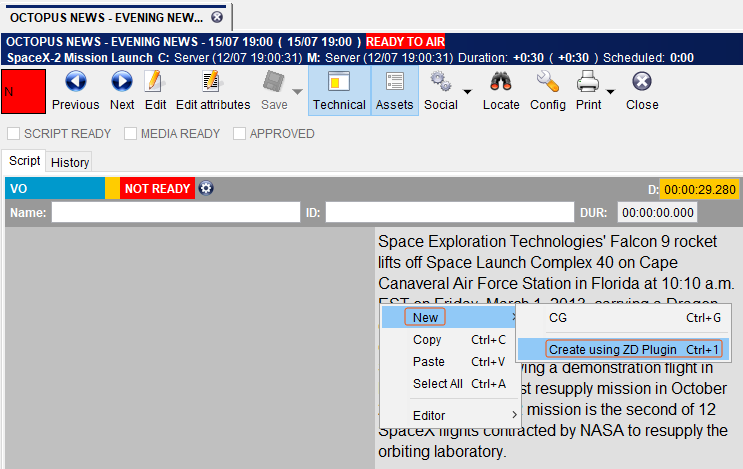Expand the Social dropdown arrow
This screenshot has height=469, width=743.
[x=467, y=92]
